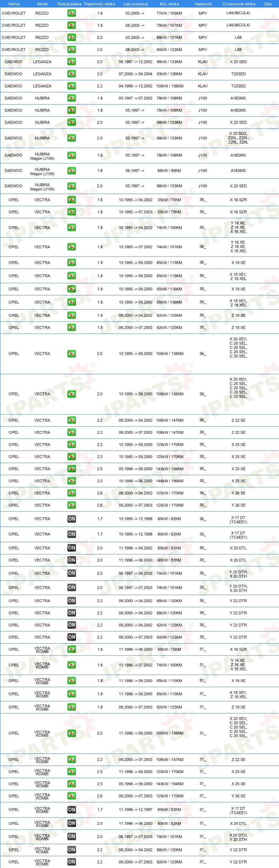The width and height of the screenshot is (279, 868).
Task: Click petrol icon for Rezzo 79kW / 107KM
Action: (72, 25)
